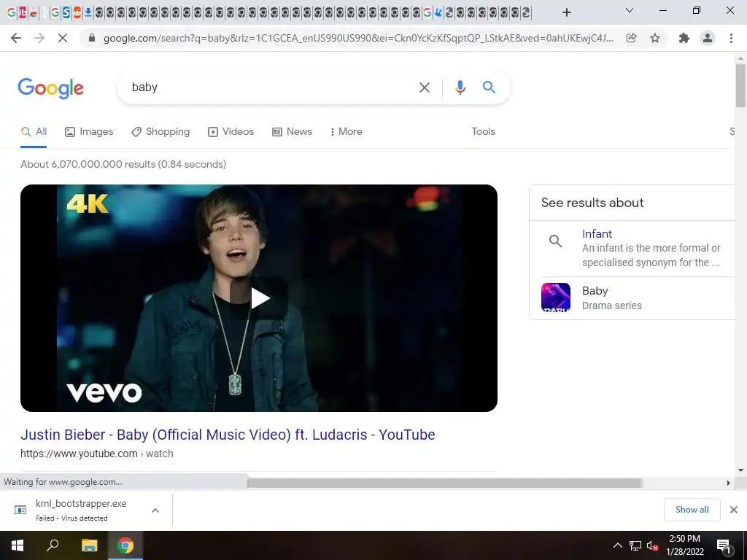Clear the search box text
The width and height of the screenshot is (747, 560).
424,87
